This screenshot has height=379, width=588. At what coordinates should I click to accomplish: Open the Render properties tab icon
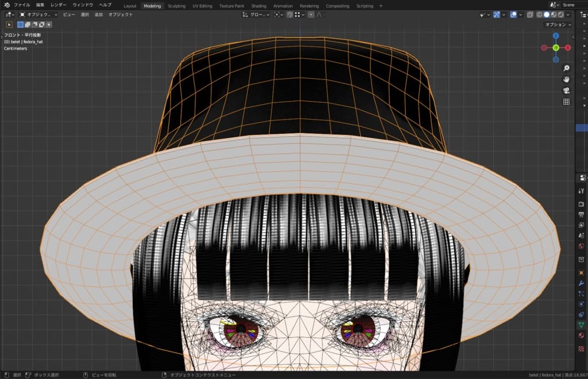point(581,204)
